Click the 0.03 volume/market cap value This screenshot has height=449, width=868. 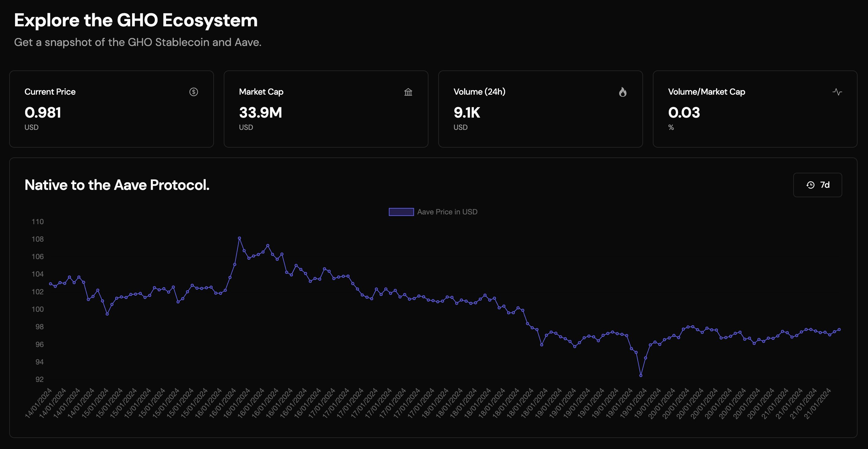[x=684, y=112]
